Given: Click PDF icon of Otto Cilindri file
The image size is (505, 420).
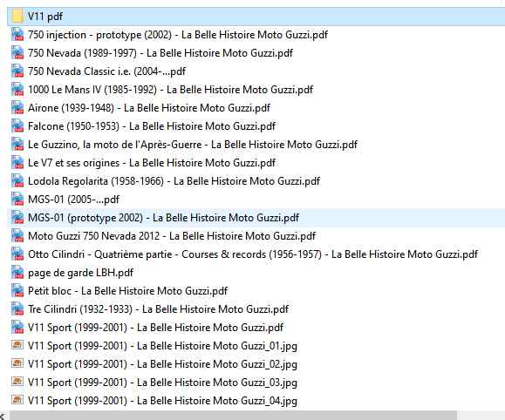Looking at the screenshot, I should pyautogui.click(x=17, y=254).
